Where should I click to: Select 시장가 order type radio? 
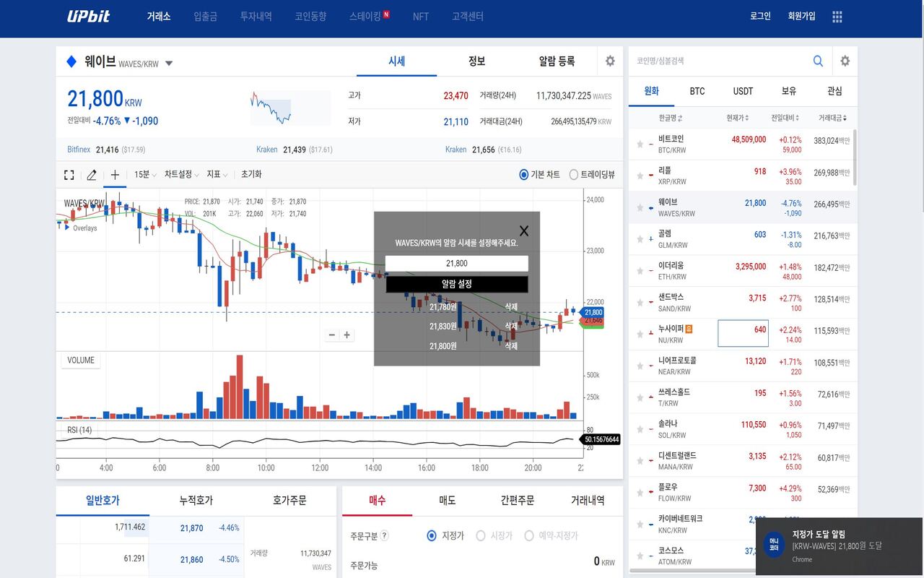[x=479, y=535]
